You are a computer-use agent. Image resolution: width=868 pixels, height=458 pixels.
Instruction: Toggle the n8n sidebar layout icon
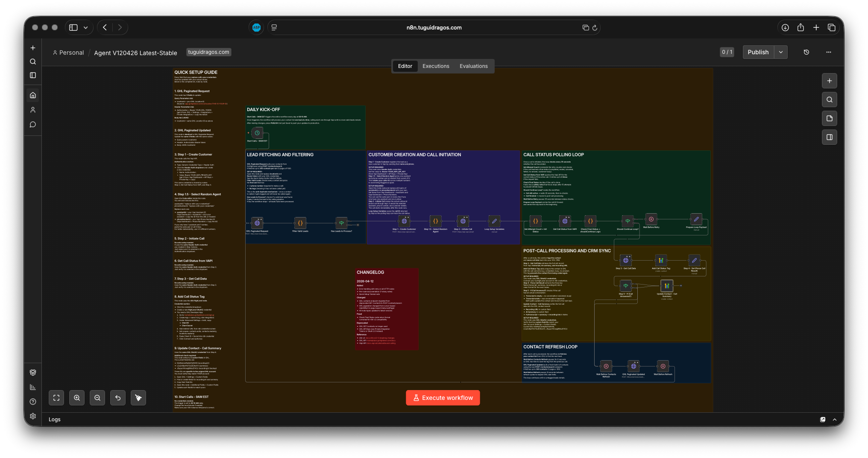(x=33, y=75)
